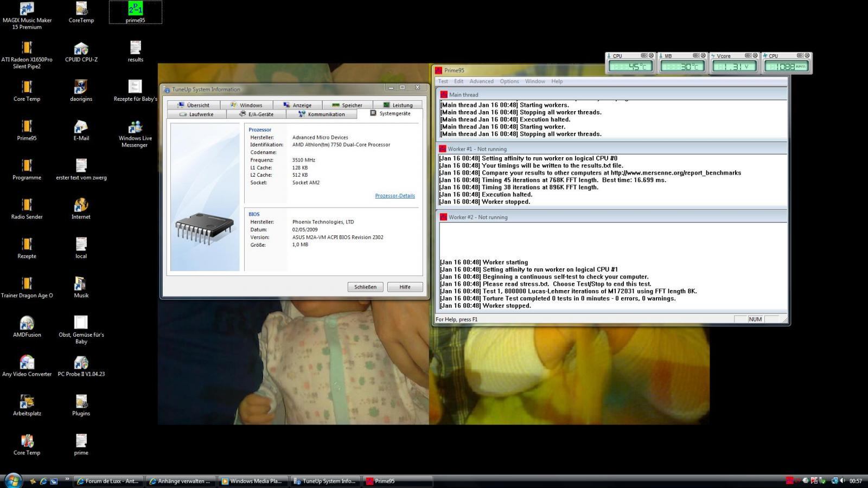Click the Worker #1 - Not running title bar
The height and width of the screenshot is (488, 868).
[612, 149]
